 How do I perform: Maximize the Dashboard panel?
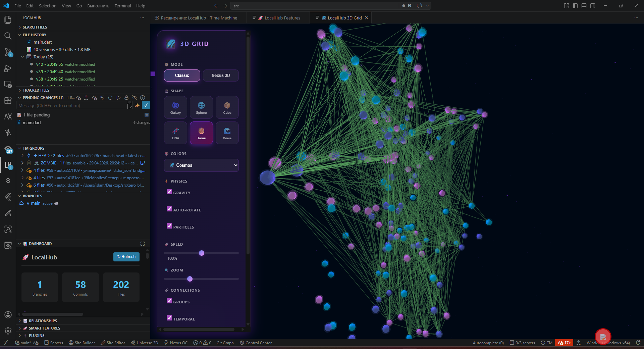143,244
